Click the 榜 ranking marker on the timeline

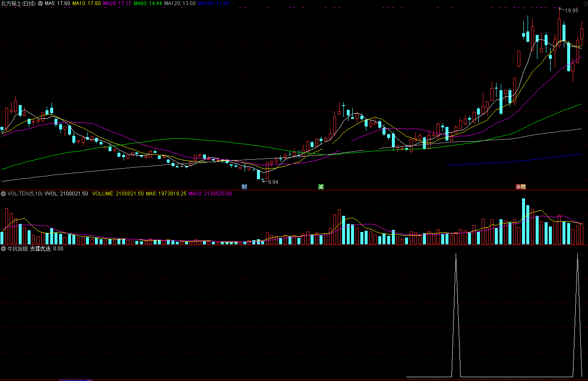(523, 187)
